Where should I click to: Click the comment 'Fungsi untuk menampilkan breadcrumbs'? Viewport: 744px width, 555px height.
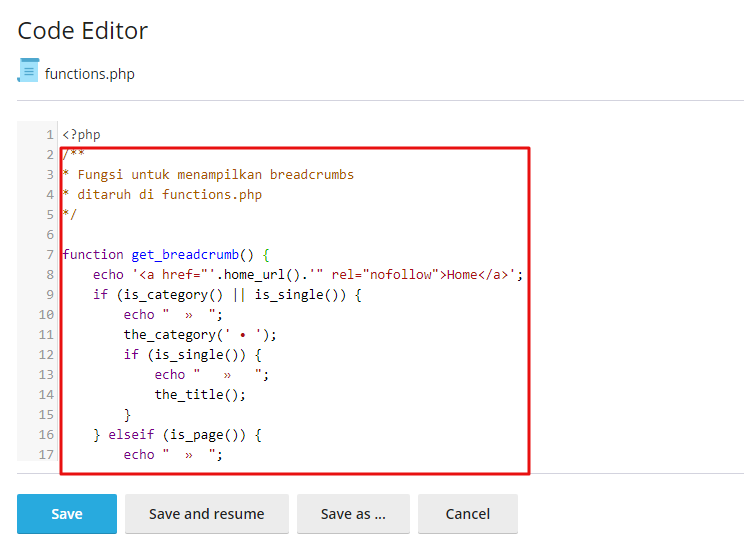(216, 175)
